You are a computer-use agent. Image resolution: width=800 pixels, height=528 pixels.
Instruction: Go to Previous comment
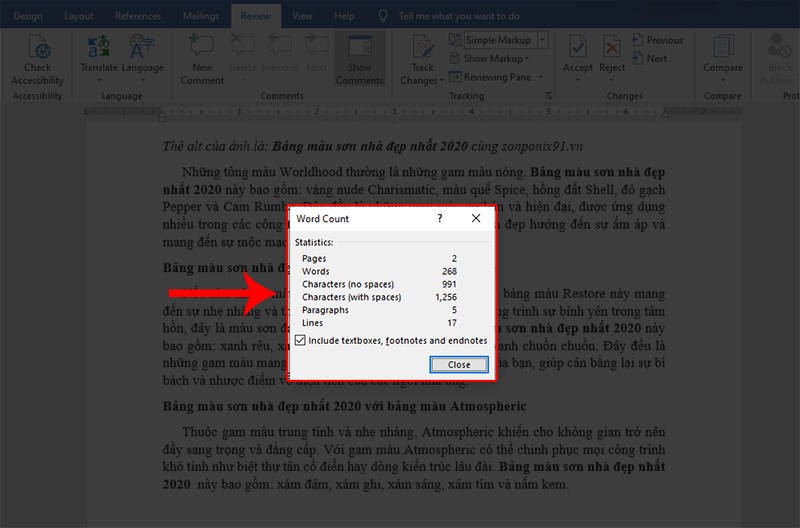[x=280, y=55]
